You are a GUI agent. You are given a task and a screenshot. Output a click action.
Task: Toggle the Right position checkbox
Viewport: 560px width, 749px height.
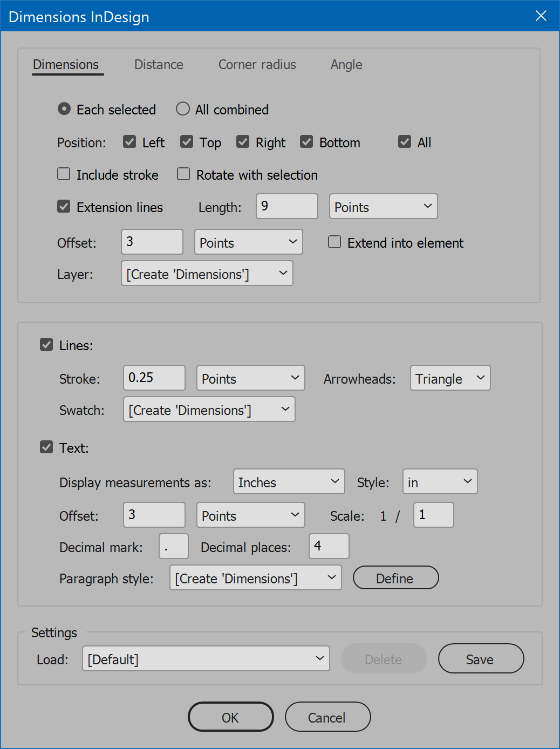[243, 142]
